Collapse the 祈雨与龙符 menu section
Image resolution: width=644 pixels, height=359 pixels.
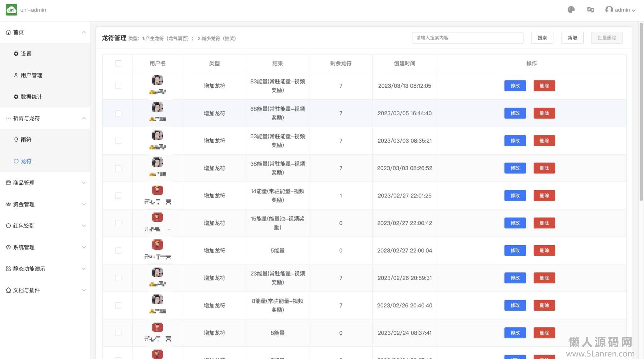(x=84, y=118)
